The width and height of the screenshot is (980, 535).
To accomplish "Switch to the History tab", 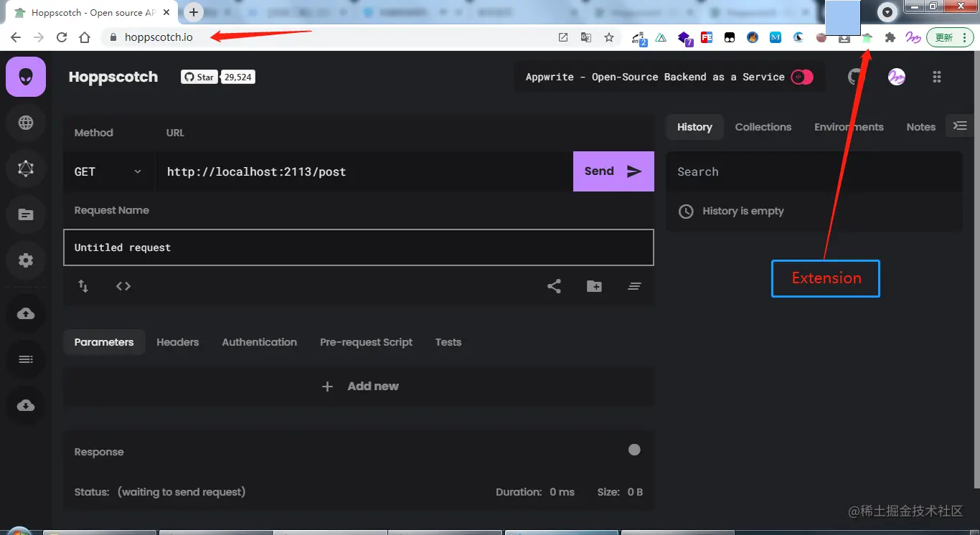I will click(x=694, y=127).
